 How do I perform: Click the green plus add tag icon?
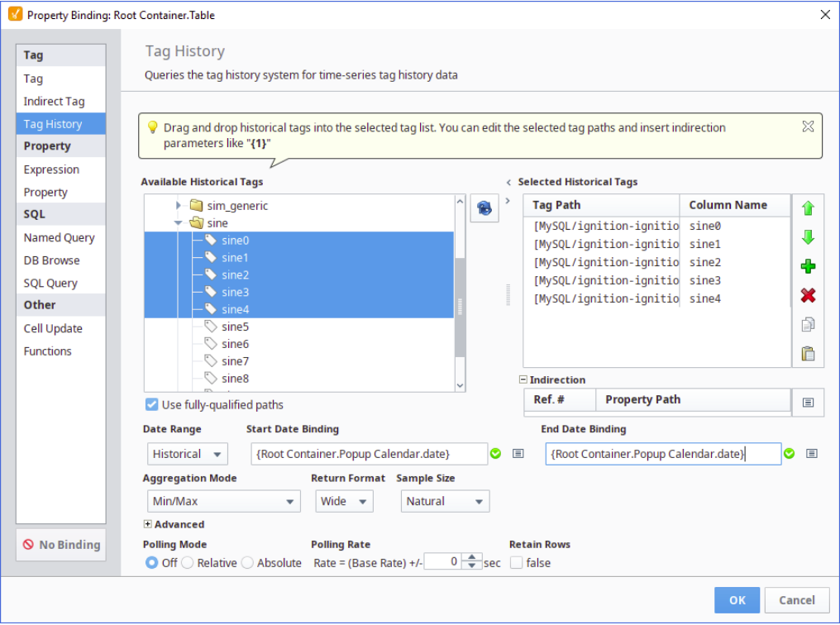[808, 266]
